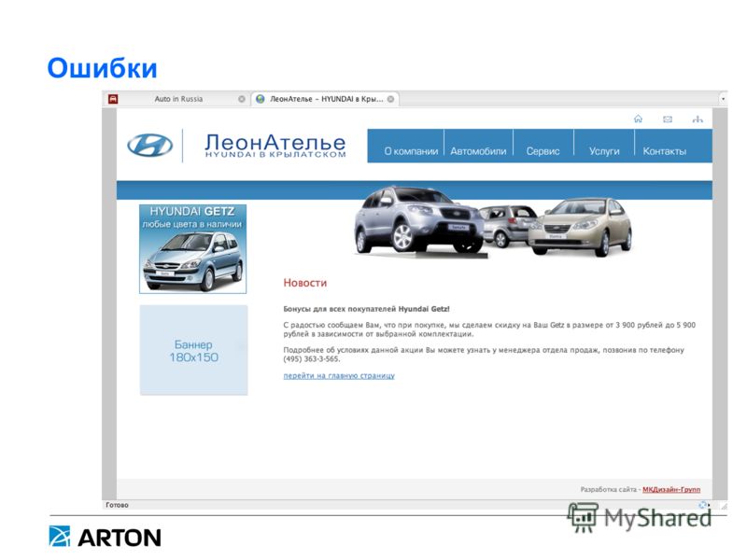747x560 pixels.
Task: Click the Auto in Russia tab favicon
Action: pyautogui.click(x=113, y=99)
